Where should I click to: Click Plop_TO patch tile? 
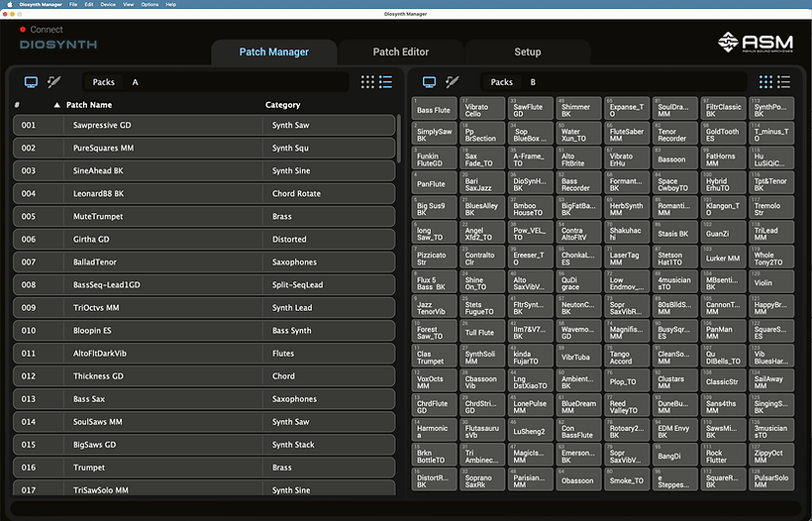(627, 380)
